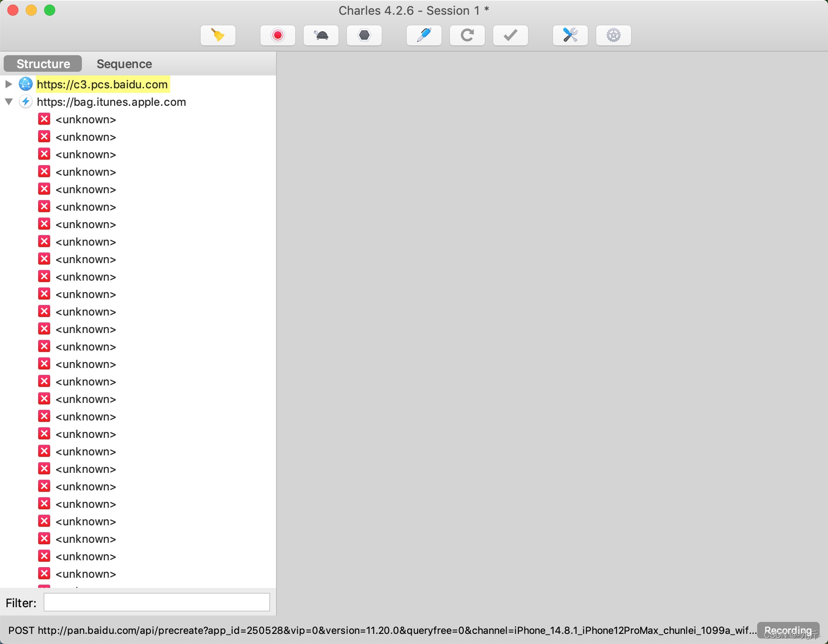Click the Repeat request arrow icon
Image resolution: width=828 pixels, height=644 pixels.
[467, 35]
